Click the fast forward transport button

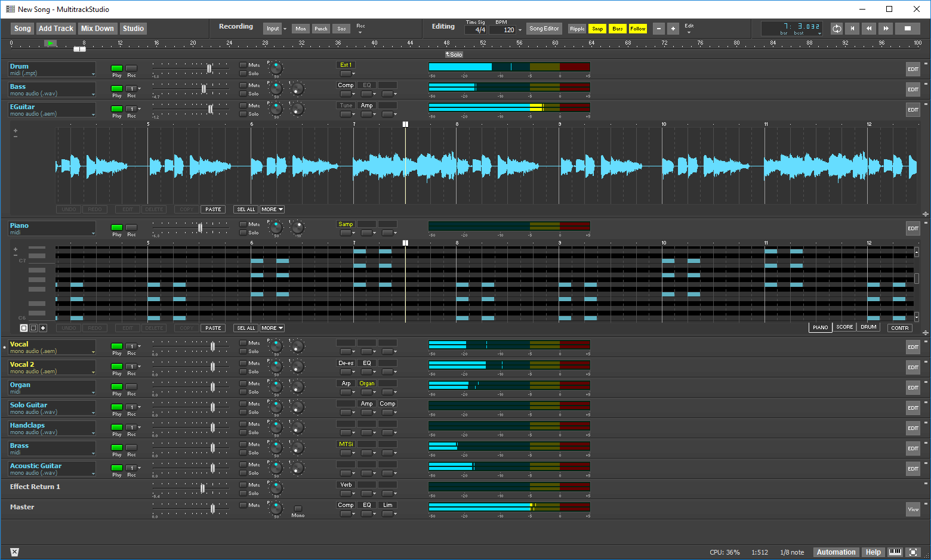click(x=886, y=29)
